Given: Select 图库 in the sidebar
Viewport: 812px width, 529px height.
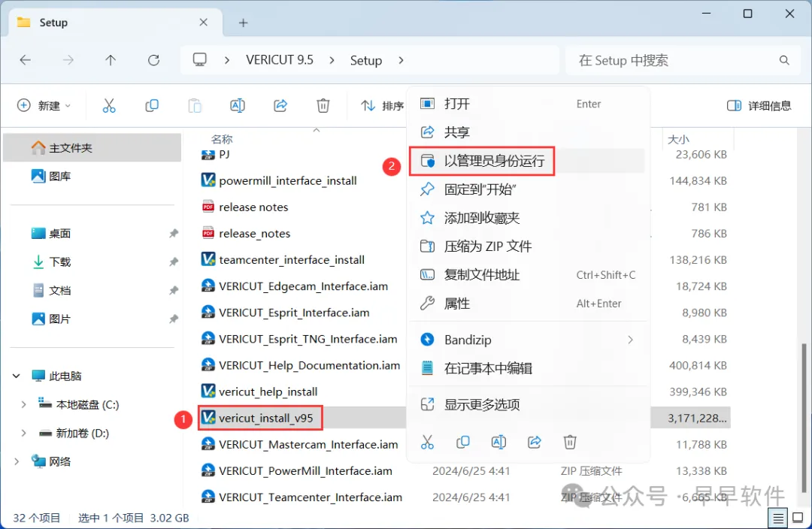Looking at the screenshot, I should 92,176.
